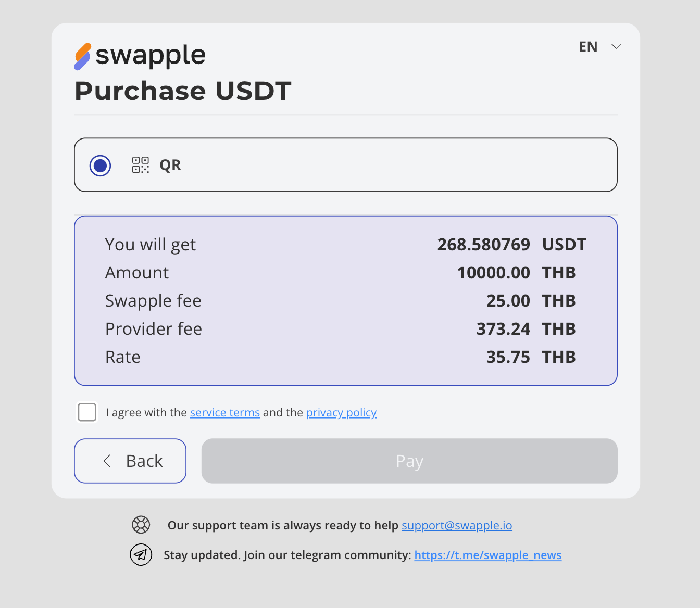Click the Telegram paper plane icon
Image resolution: width=700 pixels, height=608 pixels.
tap(141, 554)
